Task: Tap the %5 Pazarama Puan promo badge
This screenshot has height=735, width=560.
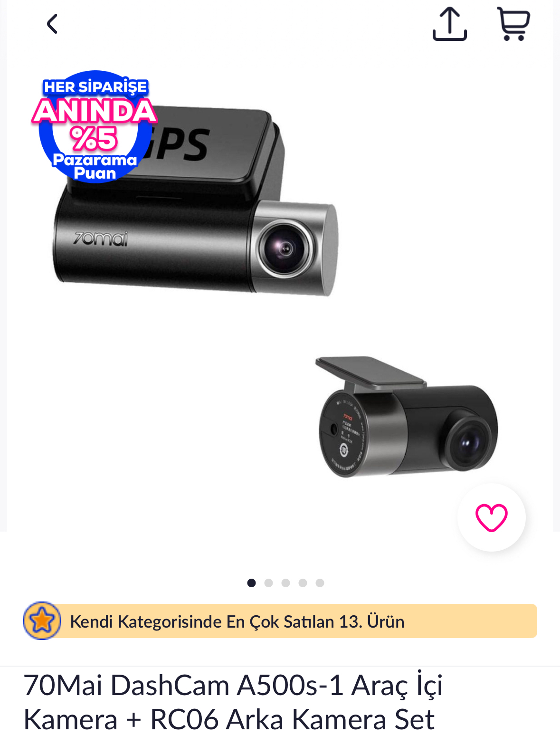Action: point(95,126)
